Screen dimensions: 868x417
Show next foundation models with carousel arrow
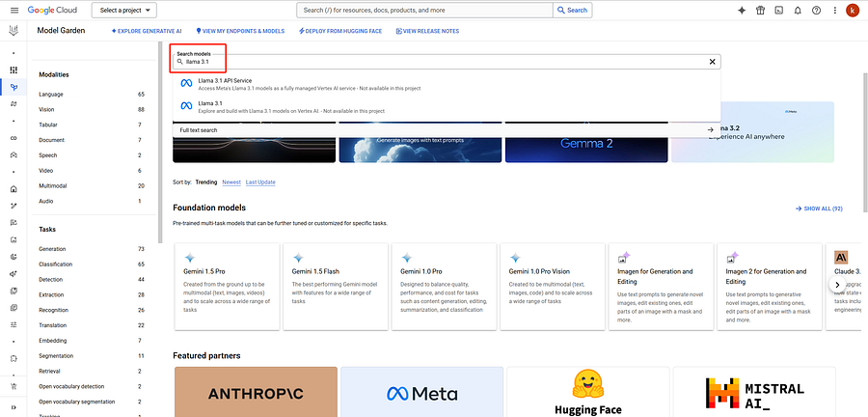point(836,284)
